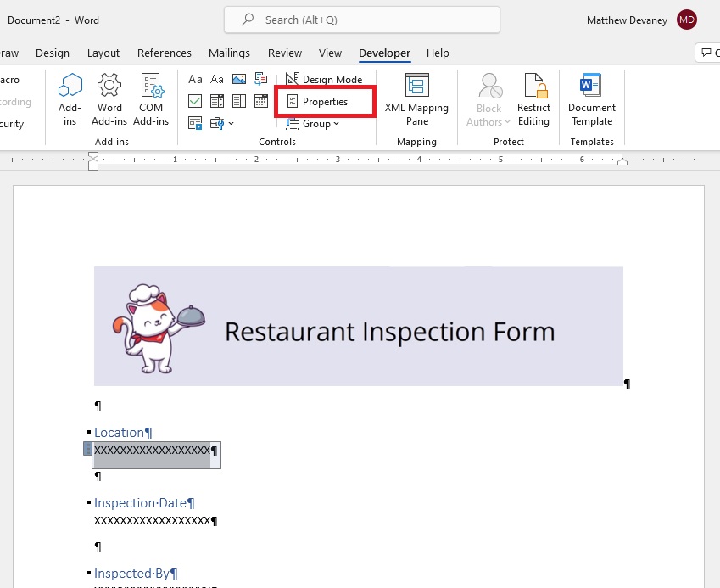Open Restrict Editing pane
720x588 pixels.
[533, 99]
